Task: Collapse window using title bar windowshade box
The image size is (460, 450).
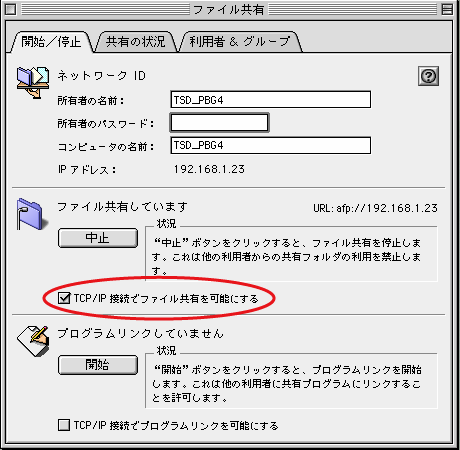Action: (447, 9)
